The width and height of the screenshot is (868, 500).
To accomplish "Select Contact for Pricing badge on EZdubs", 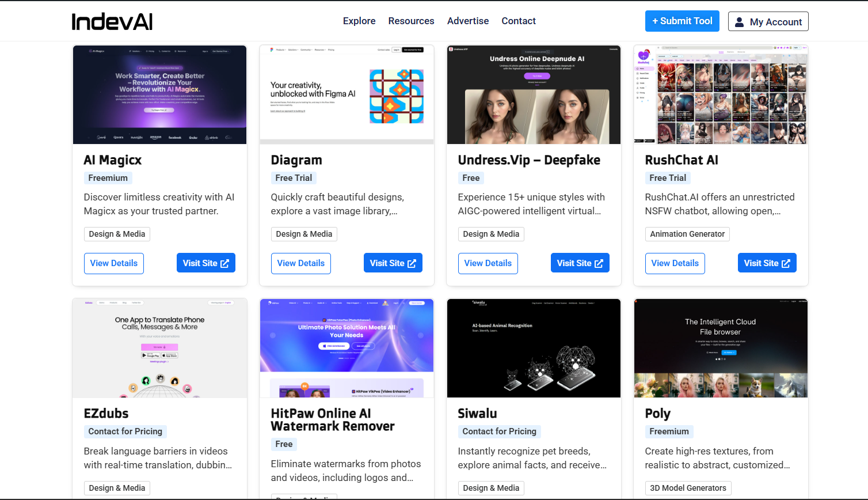I will pos(125,431).
